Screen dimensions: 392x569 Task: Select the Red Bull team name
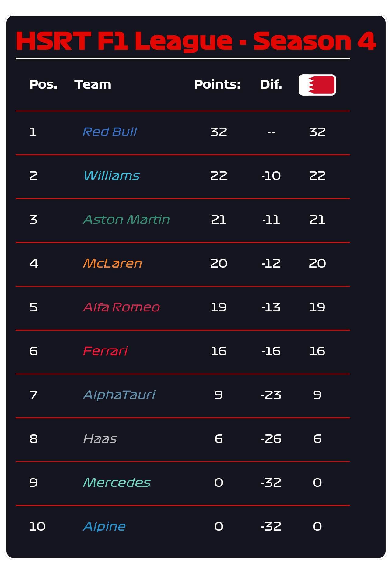110,132
